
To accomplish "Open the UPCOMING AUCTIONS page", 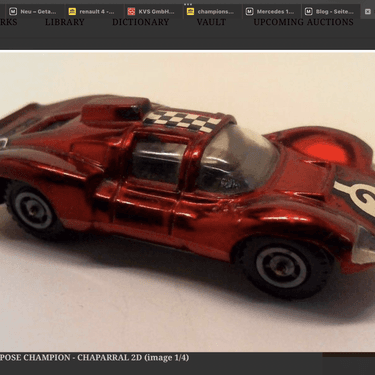I will [303, 22].
